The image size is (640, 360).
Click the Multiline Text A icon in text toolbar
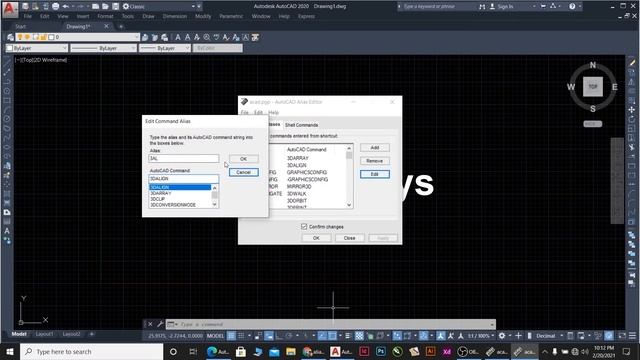tap(178, 37)
